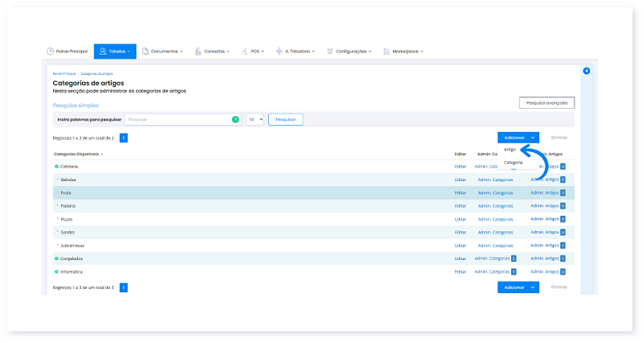Open the results-per-page selector showing 10
This screenshot has height=343, width=644.
tap(254, 119)
